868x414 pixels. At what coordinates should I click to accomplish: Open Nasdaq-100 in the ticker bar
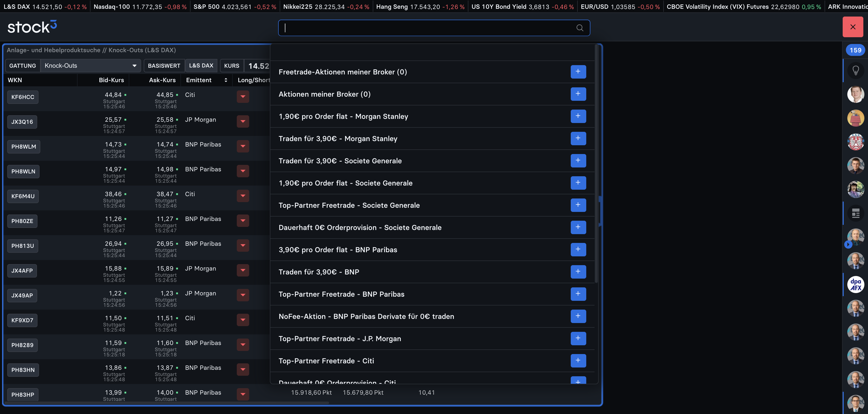pos(140,7)
